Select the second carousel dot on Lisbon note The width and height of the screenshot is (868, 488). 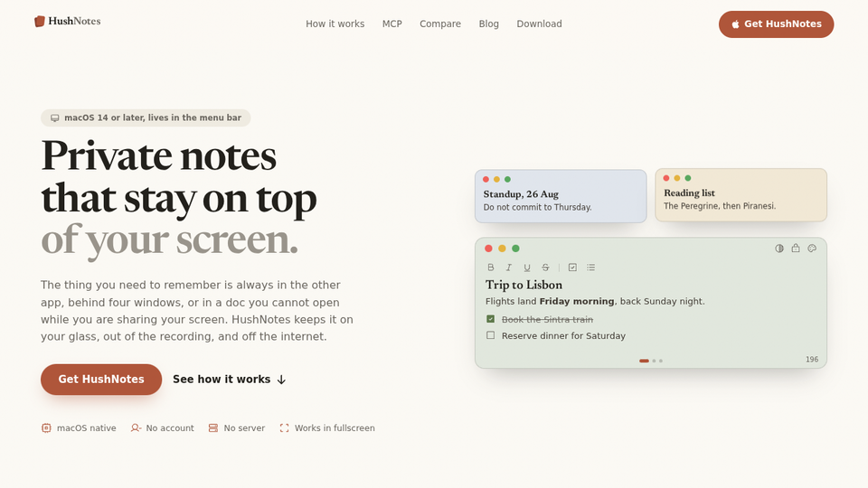coord(654,361)
